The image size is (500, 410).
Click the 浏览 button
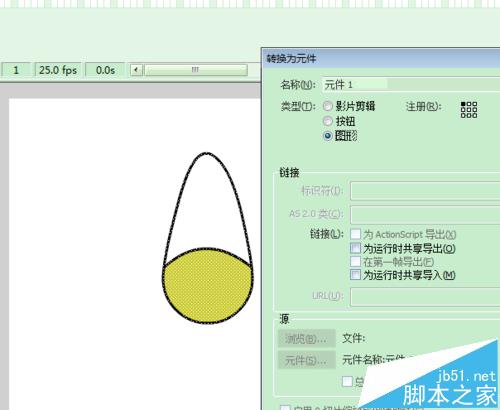point(307,339)
